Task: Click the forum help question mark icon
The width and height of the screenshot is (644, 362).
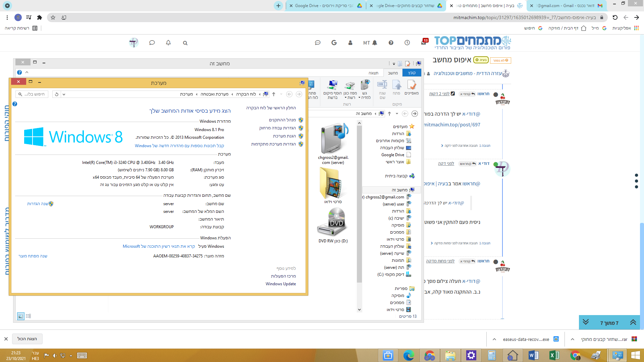Action: [x=391, y=43]
